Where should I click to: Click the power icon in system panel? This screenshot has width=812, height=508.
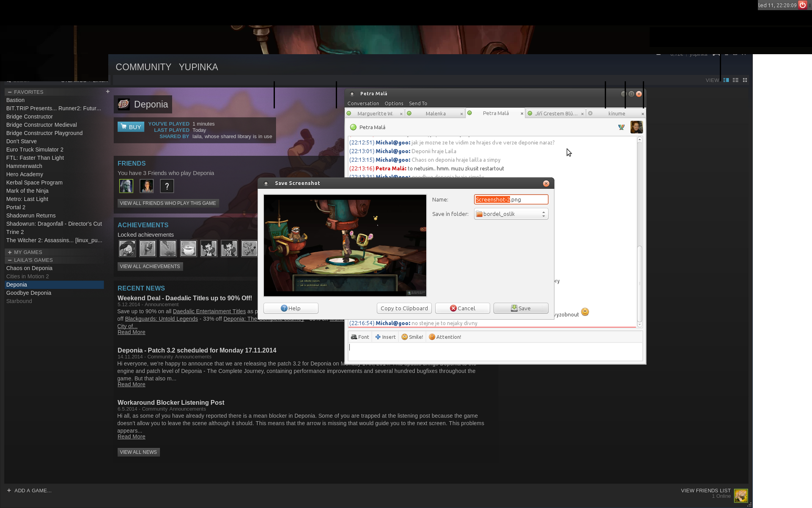coord(802,5)
